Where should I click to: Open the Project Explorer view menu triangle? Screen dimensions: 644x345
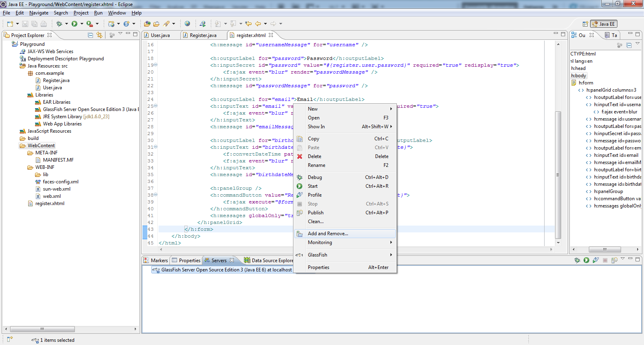(120, 34)
